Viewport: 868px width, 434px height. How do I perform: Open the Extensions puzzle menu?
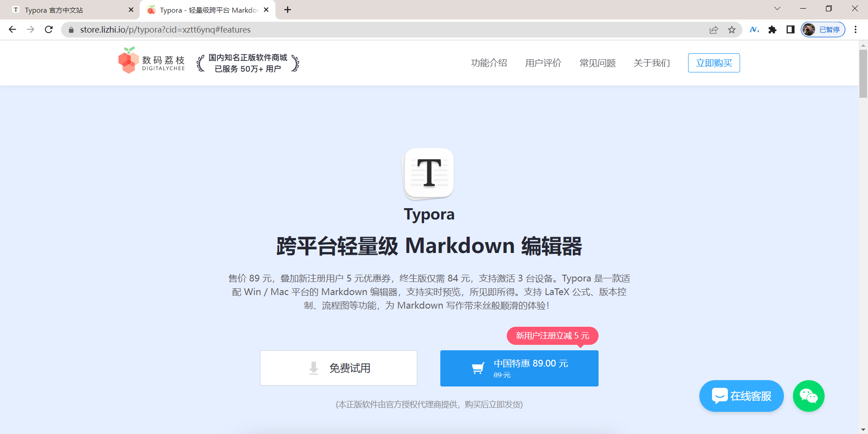tap(772, 29)
